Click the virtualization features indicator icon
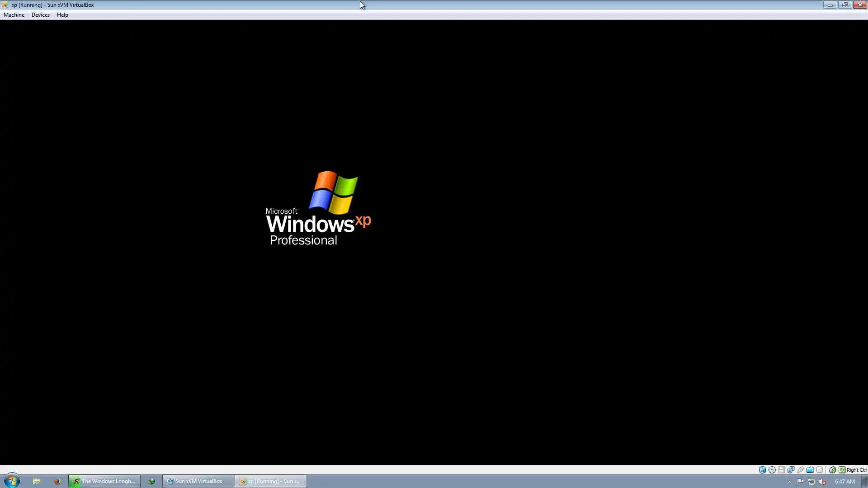The width and height of the screenshot is (868, 488). [820, 470]
